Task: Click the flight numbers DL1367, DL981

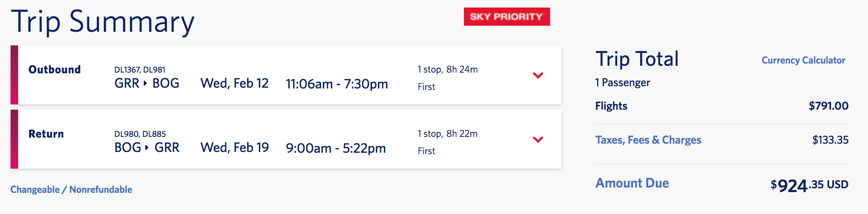Action: click(x=140, y=70)
